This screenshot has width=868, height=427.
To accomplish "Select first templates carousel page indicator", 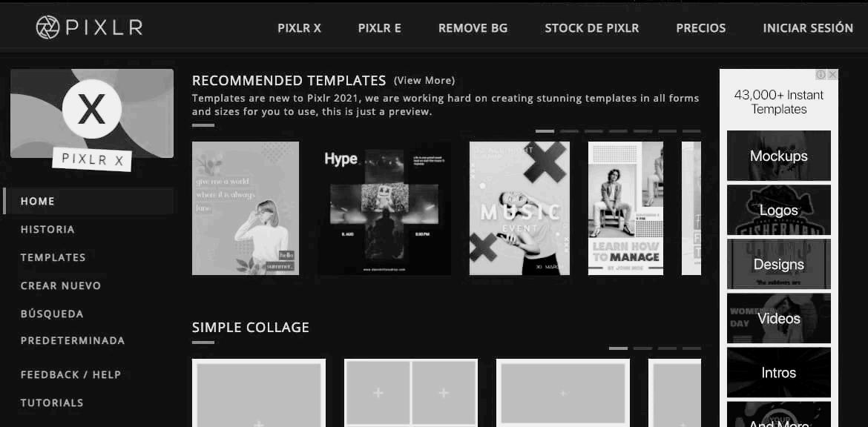I will (x=545, y=131).
